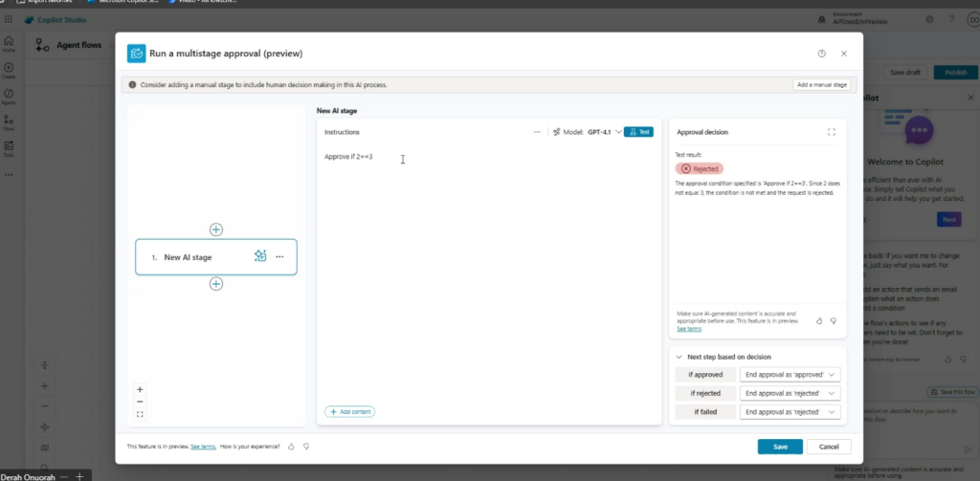Thumbs up the Approval decision result
Image resolution: width=980 pixels, height=481 pixels.
click(x=819, y=320)
